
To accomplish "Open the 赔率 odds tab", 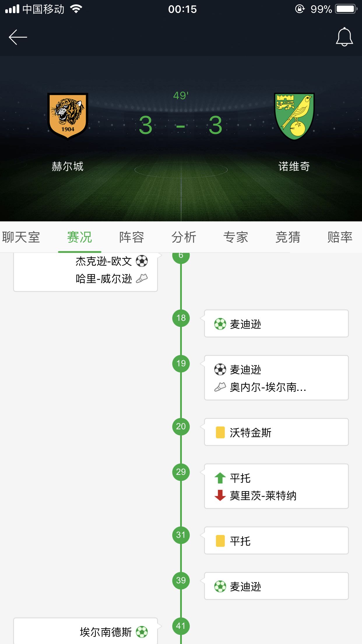I will [x=340, y=237].
